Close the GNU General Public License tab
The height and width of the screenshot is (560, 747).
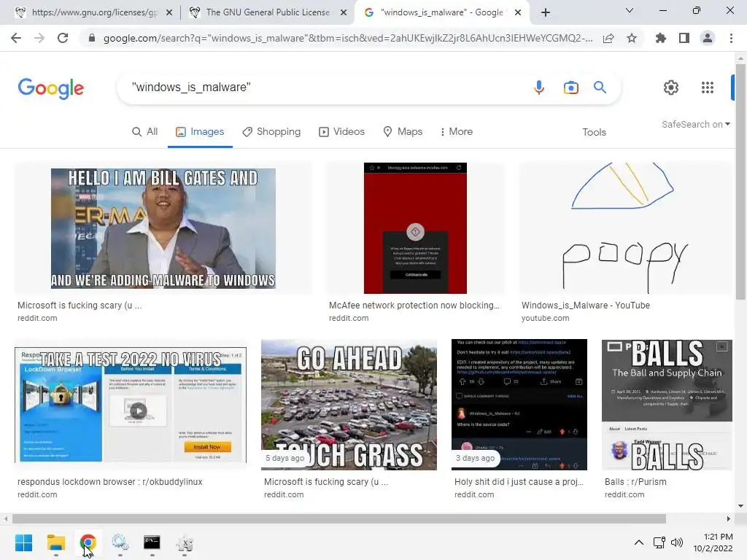pyautogui.click(x=344, y=13)
